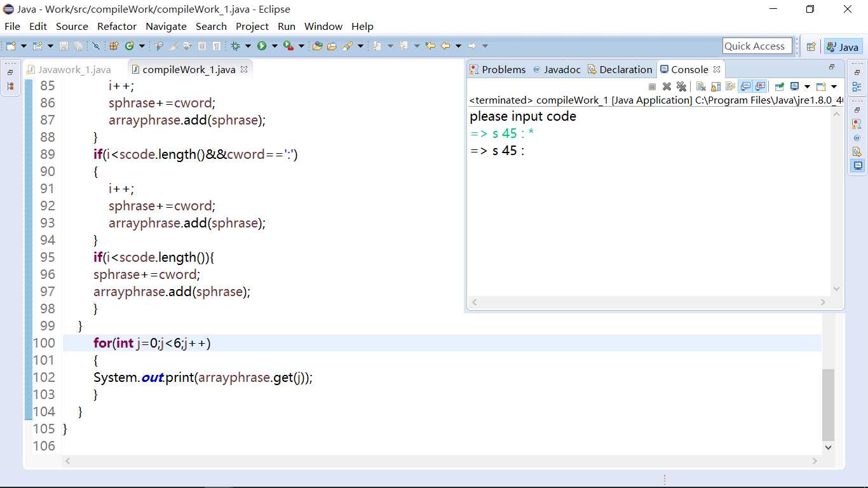Click the New Java Class icon

[x=130, y=46]
